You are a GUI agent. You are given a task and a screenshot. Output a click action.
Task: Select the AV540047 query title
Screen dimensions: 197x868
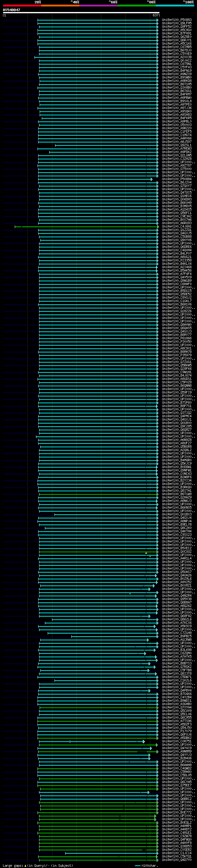(11, 10)
